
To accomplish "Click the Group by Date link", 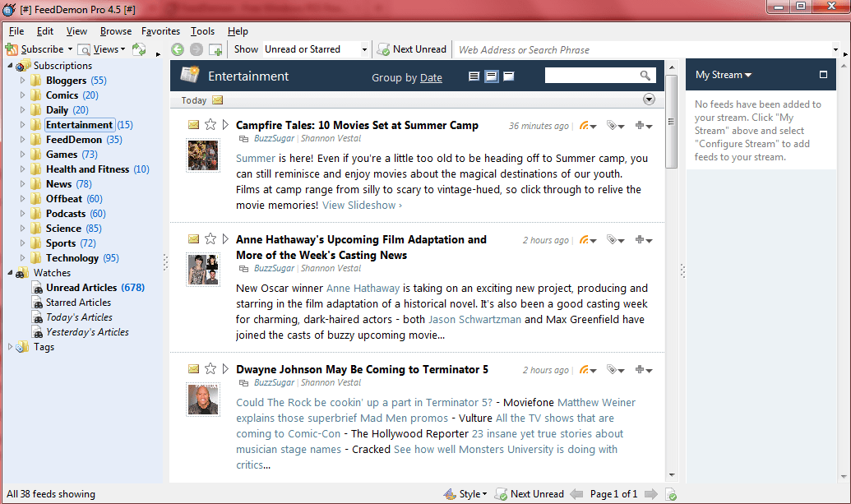I will click(431, 77).
